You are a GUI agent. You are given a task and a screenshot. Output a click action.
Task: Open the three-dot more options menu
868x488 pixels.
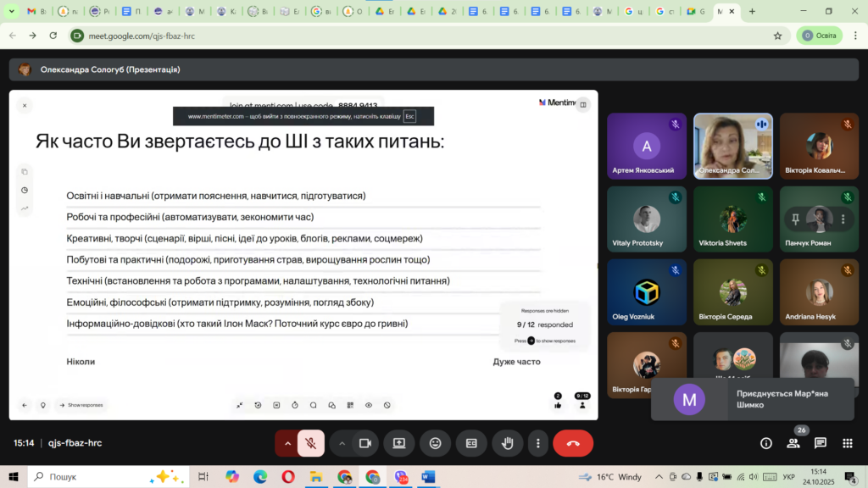[537, 443]
